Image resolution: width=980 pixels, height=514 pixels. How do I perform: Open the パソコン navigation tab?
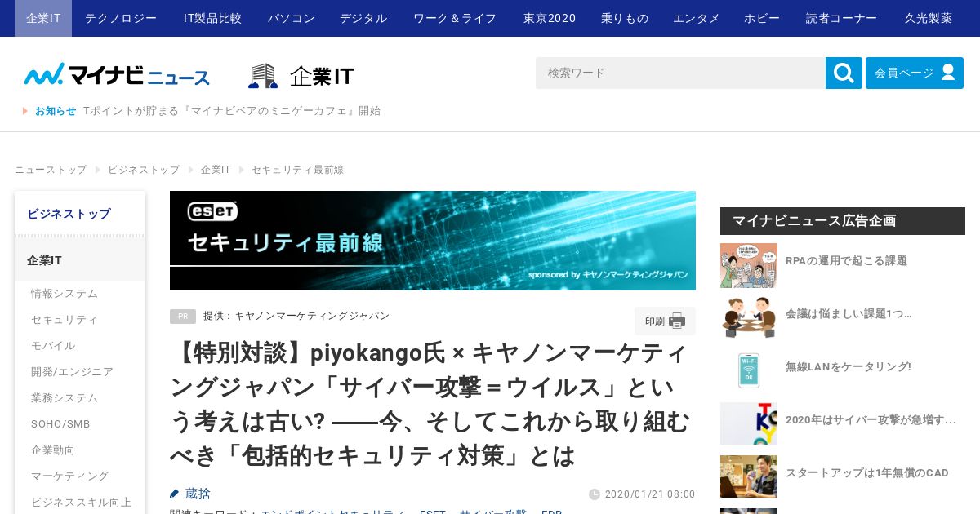click(x=292, y=18)
